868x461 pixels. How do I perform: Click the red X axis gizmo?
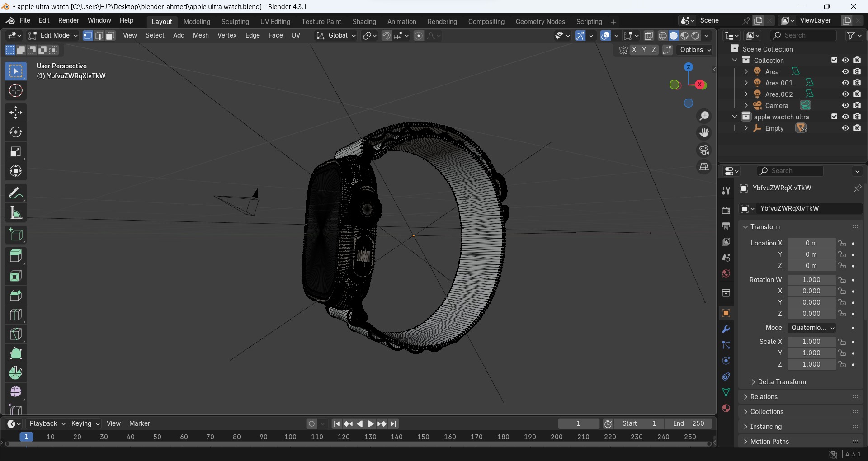tap(700, 85)
